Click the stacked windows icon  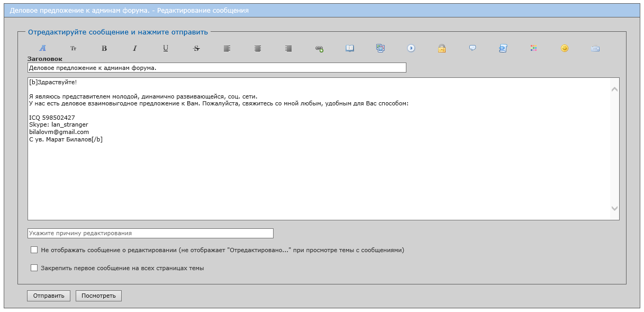pyautogui.click(x=380, y=48)
